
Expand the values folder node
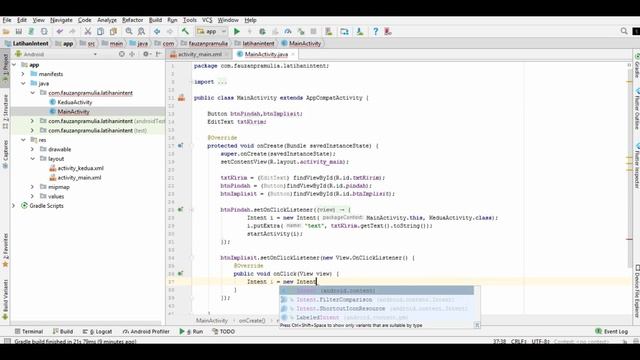tap(32, 196)
